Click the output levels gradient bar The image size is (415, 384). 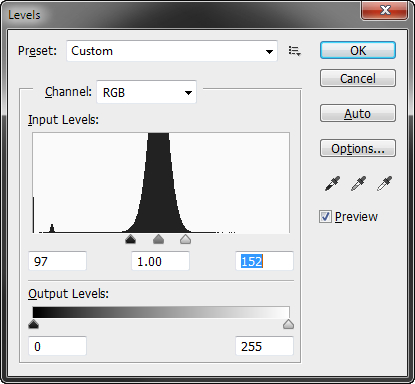point(161,312)
